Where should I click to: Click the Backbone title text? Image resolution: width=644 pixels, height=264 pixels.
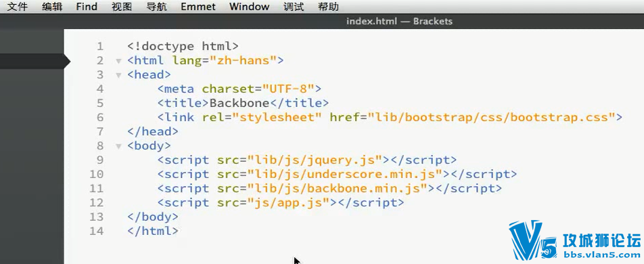point(239,103)
